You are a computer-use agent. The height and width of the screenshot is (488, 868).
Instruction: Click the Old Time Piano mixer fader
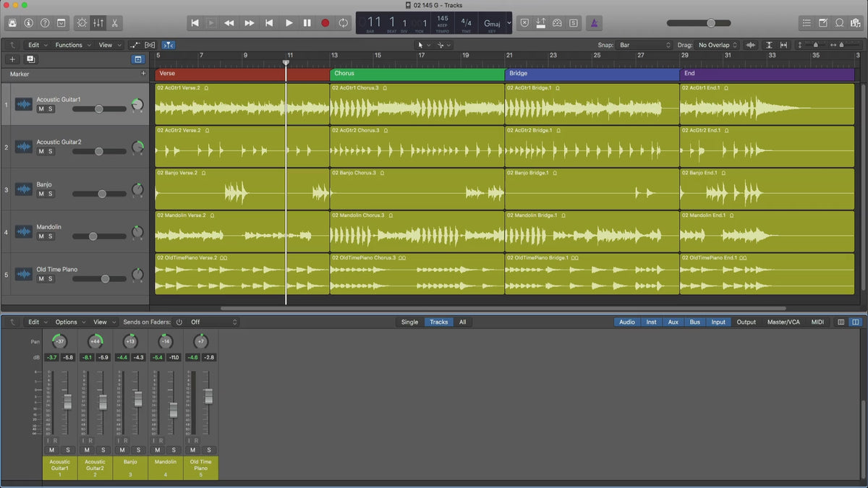(x=208, y=396)
